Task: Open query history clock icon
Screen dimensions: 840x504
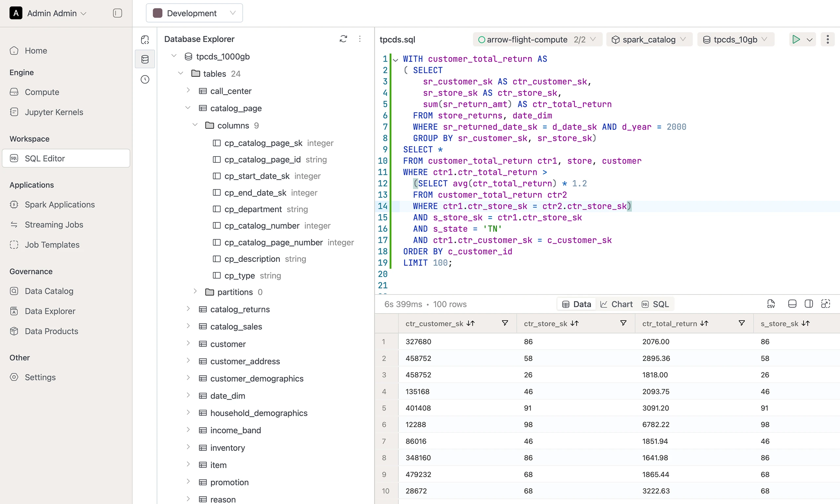Action: pyautogui.click(x=145, y=79)
